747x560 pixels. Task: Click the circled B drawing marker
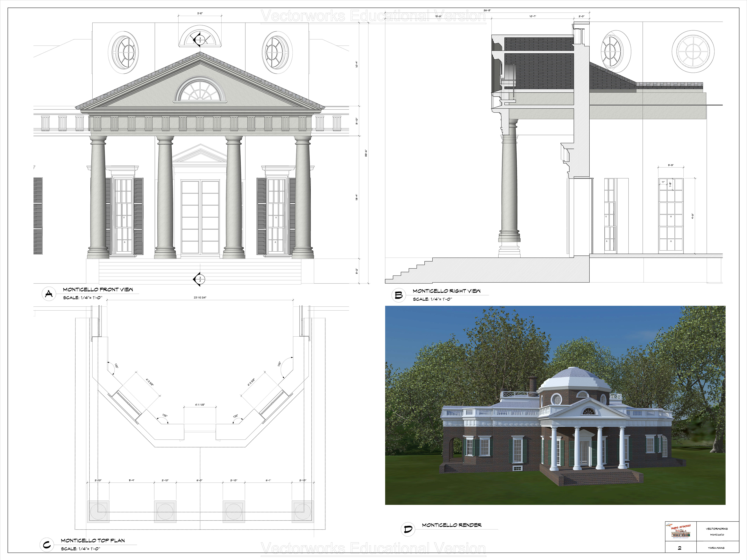[398, 295]
